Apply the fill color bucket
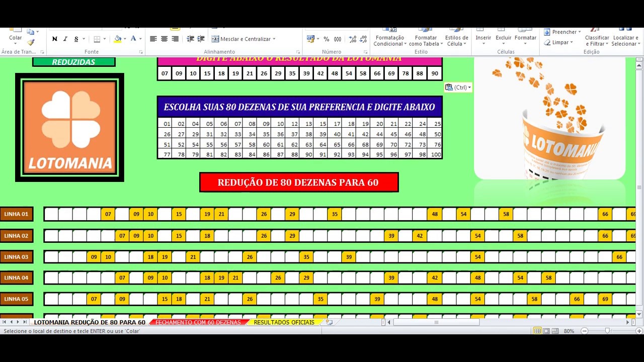 [118, 39]
